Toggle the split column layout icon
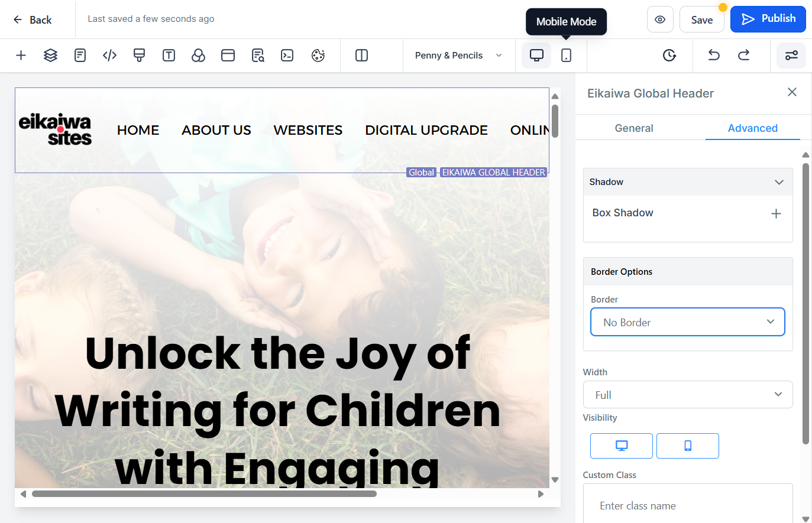Screen dimensions: 812x523 [x=362, y=56]
